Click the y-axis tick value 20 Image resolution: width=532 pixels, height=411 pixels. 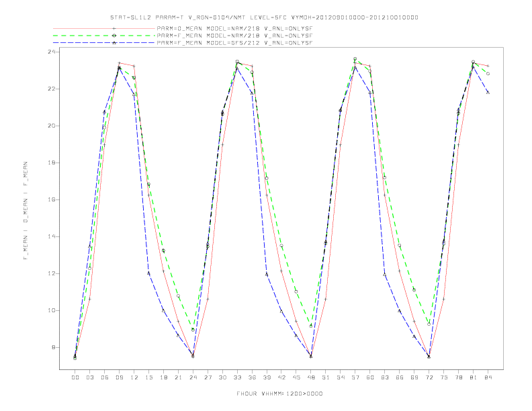click(x=52, y=126)
